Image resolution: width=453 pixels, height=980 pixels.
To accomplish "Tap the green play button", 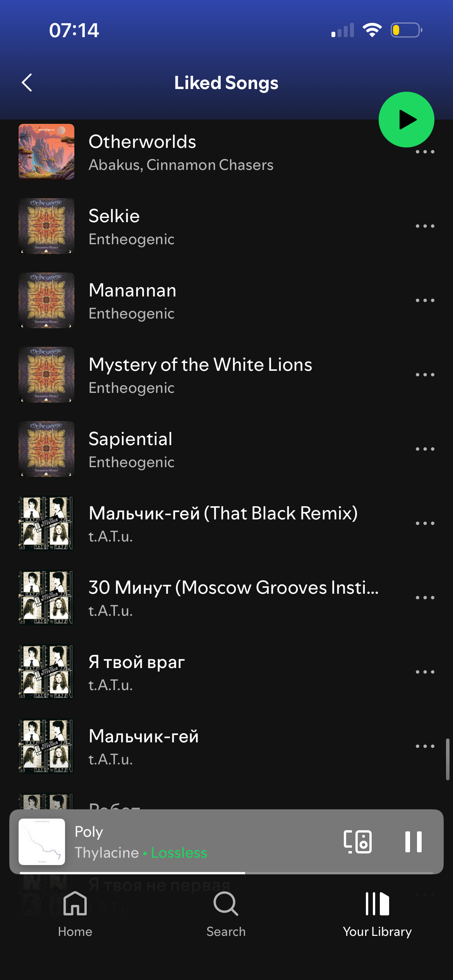I will click(x=406, y=120).
